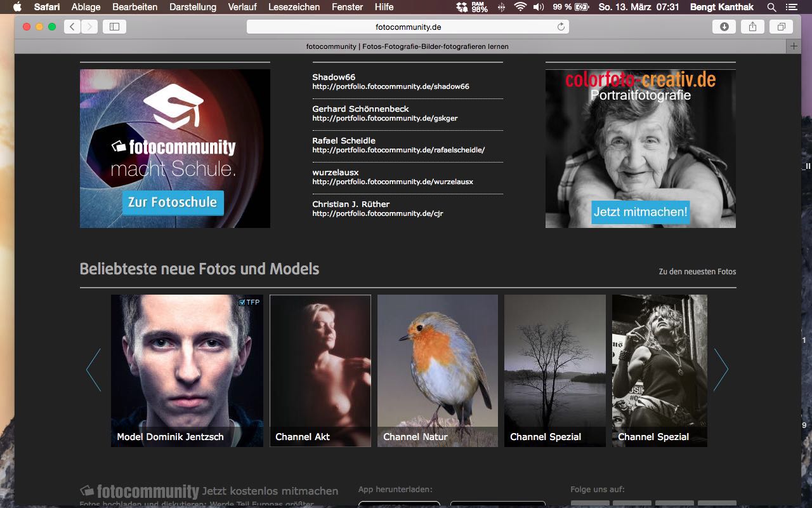Click the Beliebteste neue Fotos und Models heading
Image resolution: width=812 pixels, height=508 pixels.
click(199, 269)
